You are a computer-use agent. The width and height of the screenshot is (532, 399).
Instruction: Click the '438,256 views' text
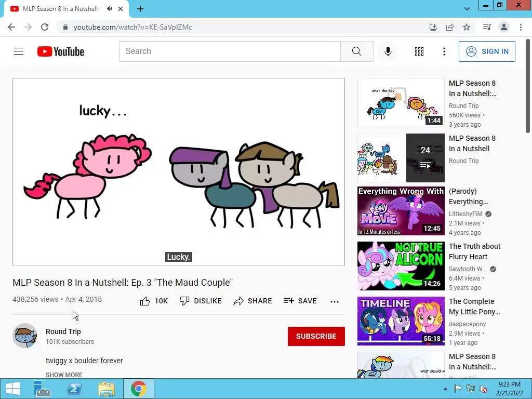tap(35, 299)
